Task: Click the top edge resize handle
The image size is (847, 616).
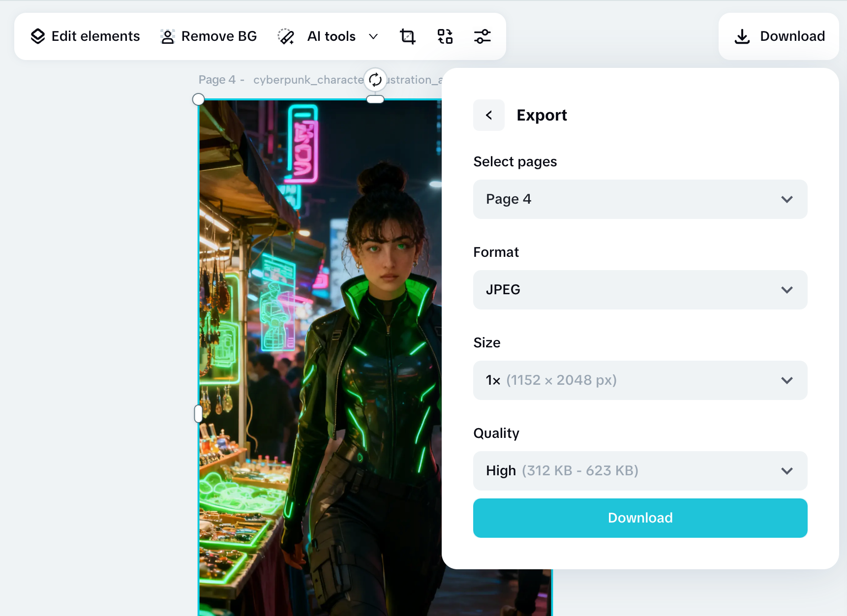Action: 375,99
